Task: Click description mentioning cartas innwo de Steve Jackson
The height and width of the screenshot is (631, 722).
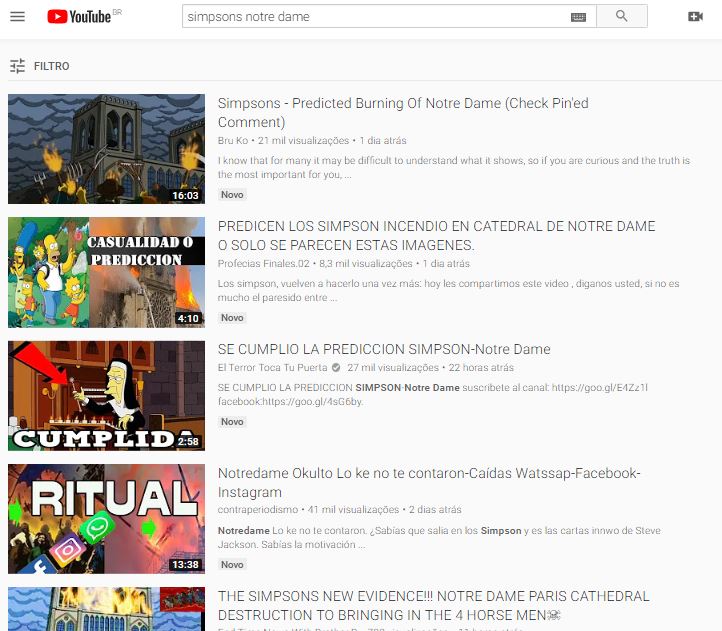Action: pyautogui.click(x=439, y=537)
